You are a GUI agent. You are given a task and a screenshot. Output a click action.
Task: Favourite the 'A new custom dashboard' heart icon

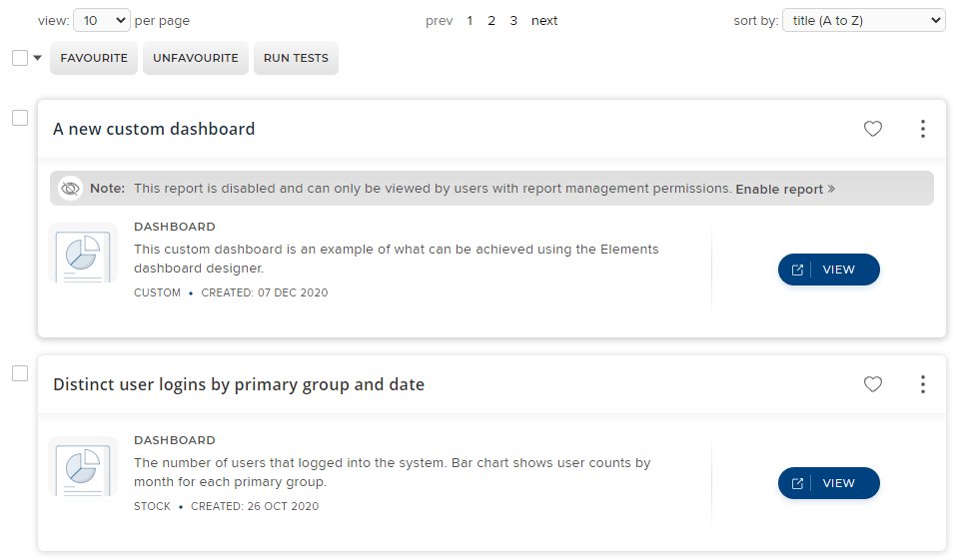(873, 129)
